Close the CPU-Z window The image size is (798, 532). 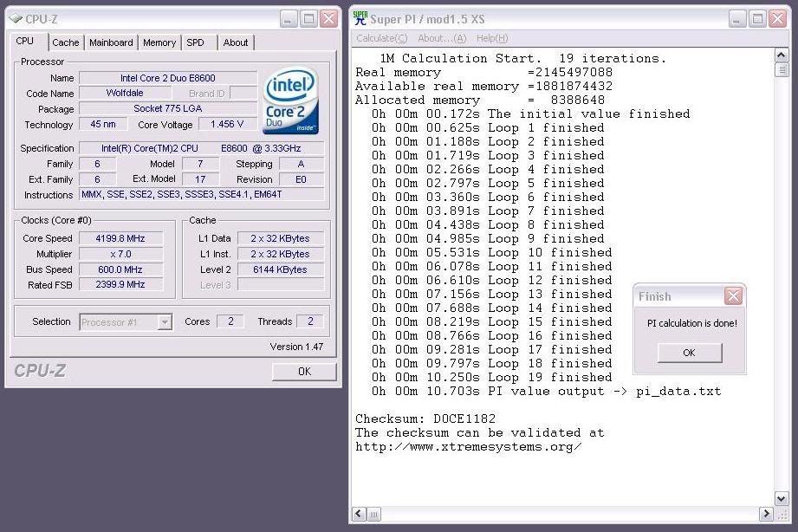point(329,19)
